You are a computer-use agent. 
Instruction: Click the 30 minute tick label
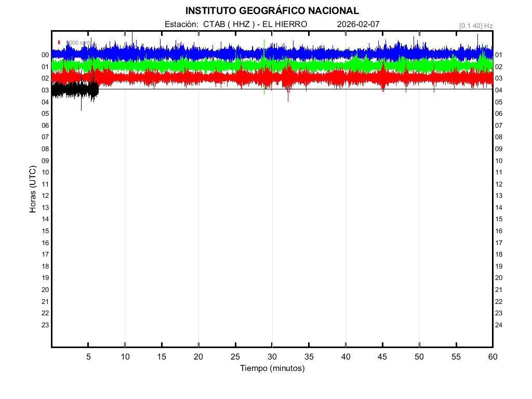click(x=272, y=357)
